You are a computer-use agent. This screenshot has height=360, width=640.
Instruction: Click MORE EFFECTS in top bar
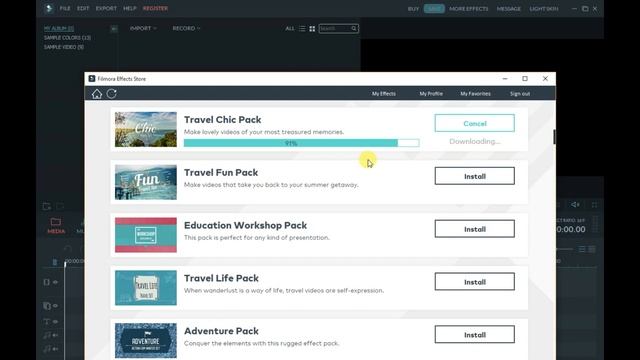469,9
